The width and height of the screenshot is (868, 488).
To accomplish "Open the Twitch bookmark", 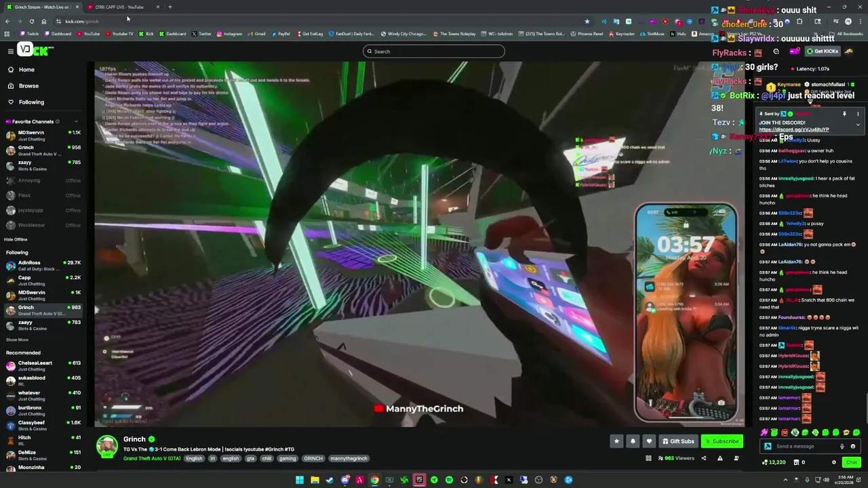I will [30, 33].
